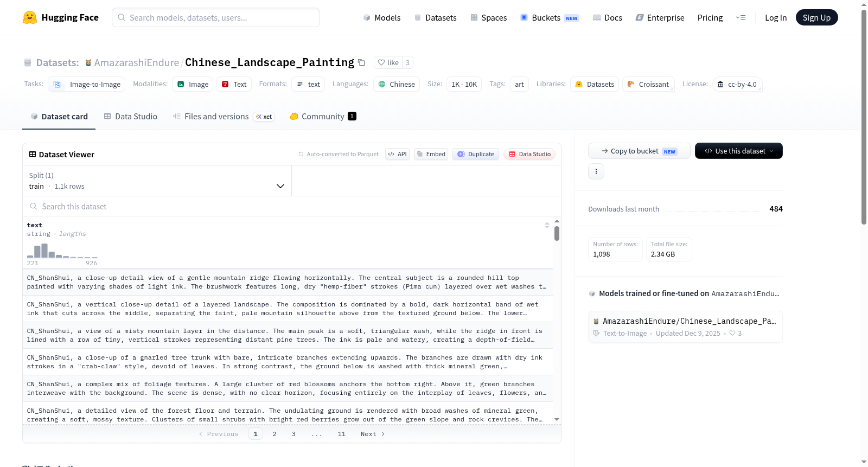This screenshot has height=467, width=868.
Task: Click the text lengths histogram
Action: tap(62, 251)
